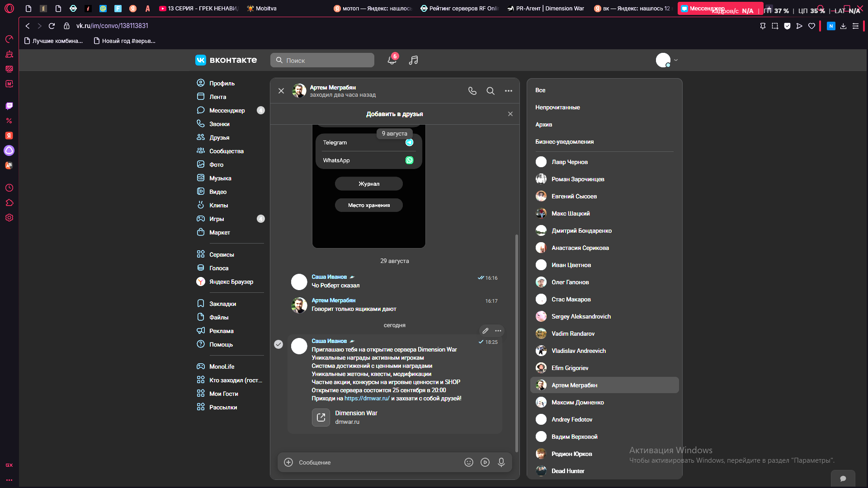This screenshot has width=868, height=488.
Task: Dismiss the add-to-friends banner
Action: (510, 114)
